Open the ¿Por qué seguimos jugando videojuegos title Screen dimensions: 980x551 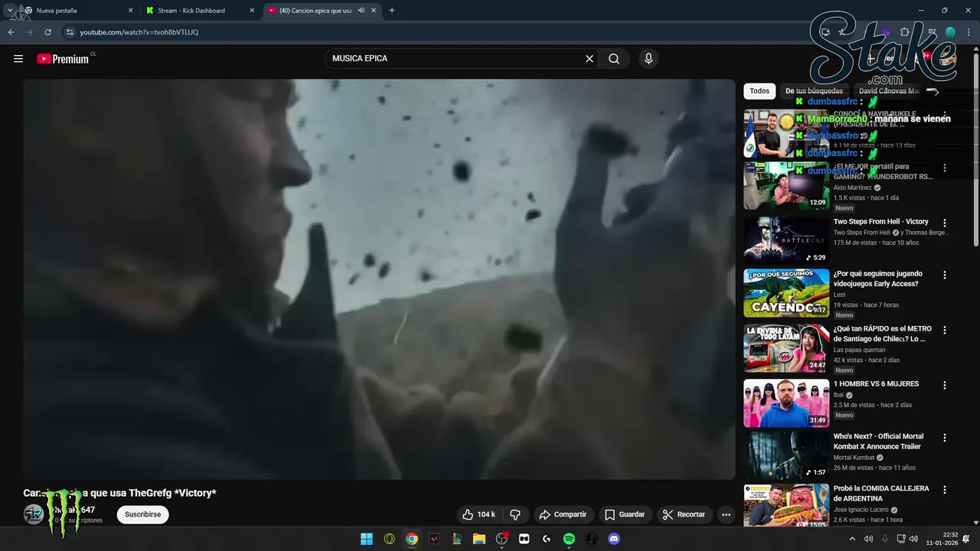[x=877, y=279]
